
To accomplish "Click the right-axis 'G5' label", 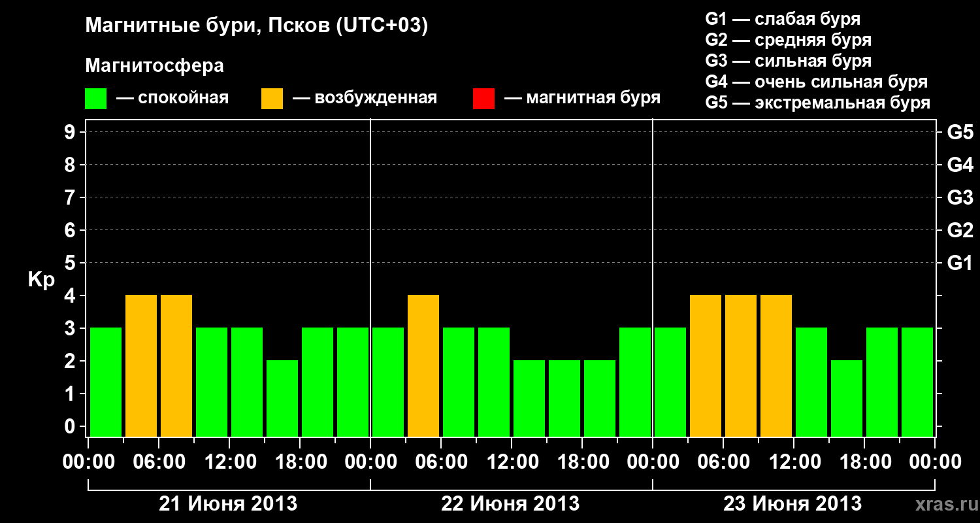I will 960,132.
